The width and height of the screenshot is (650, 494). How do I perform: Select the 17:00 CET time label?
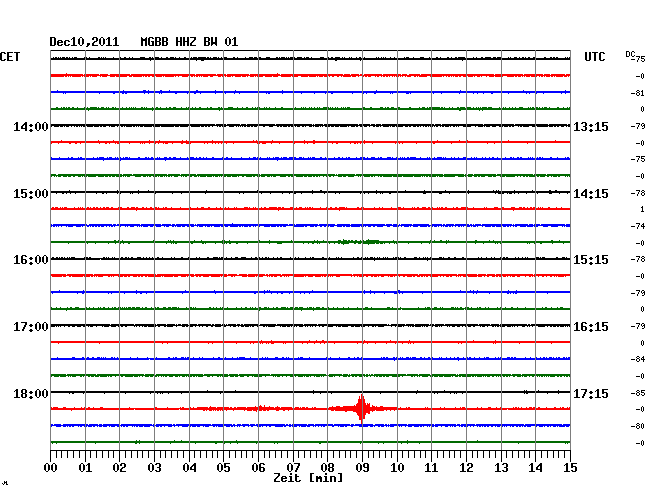pyautogui.click(x=31, y=327)
